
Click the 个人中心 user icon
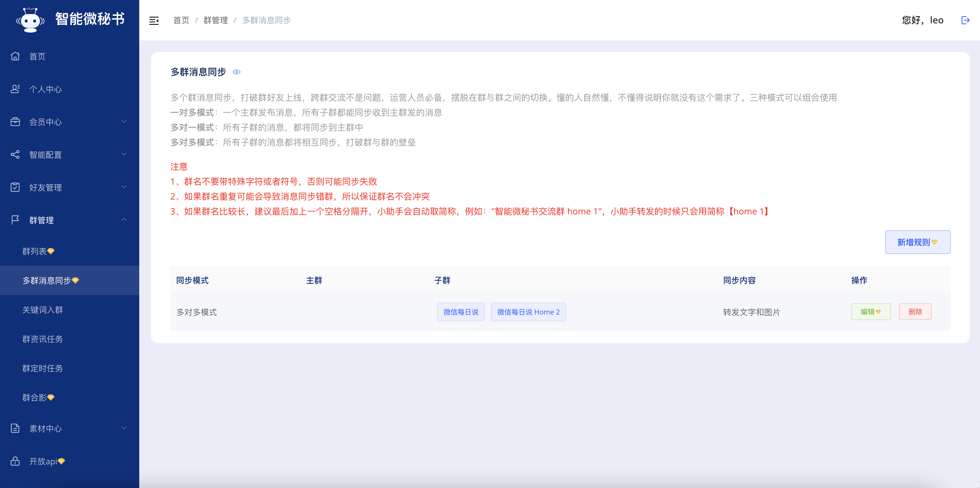click(15, 89)
